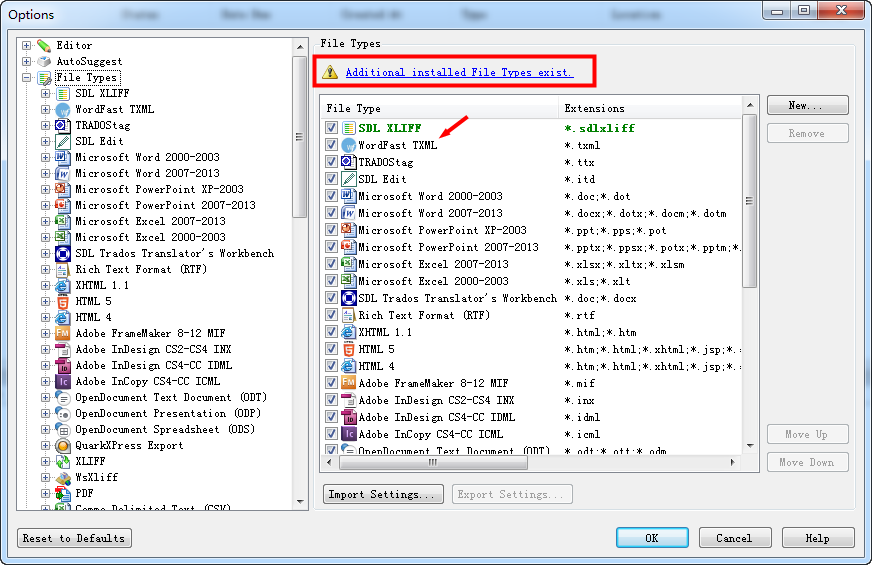Click TRADOStag icon in file type list
The width and height of the screenshot is (872, 565).
(x=348, y=162)
